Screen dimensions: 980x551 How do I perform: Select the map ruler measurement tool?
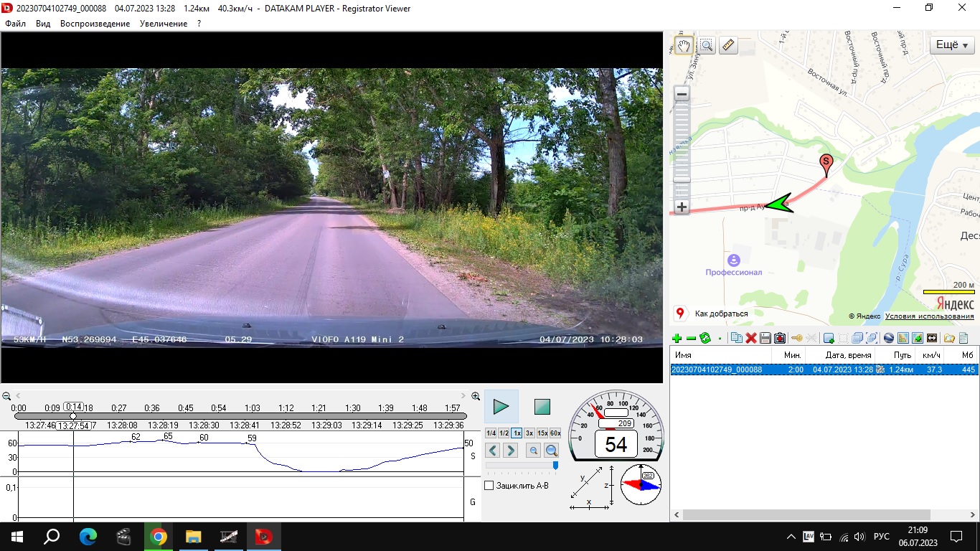pos(728,46)
